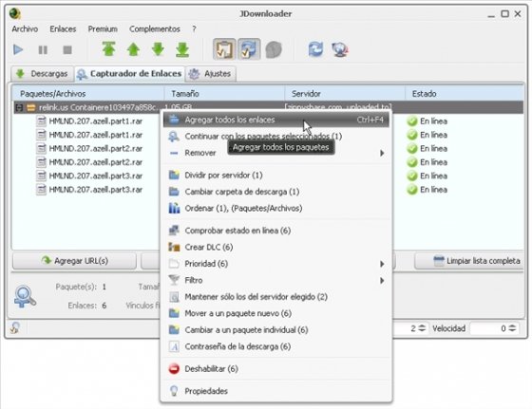The width and height of the screenshot is (532, 409).
Task: Click the Limpiar lista completa button
Action: [470, 261]
